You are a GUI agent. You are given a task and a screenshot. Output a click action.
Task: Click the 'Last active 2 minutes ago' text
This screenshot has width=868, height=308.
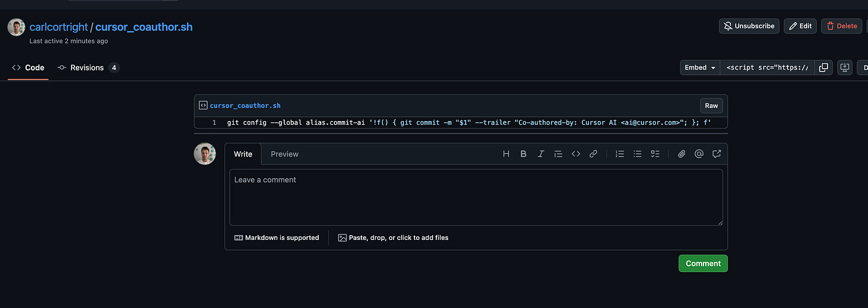pyautogui.click(x=69, y=41)
